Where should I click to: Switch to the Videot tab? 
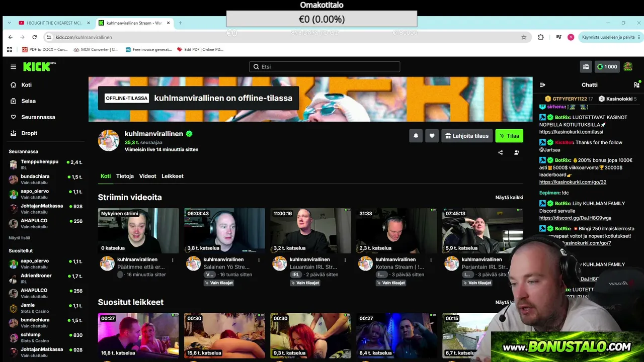click(x=147, y=176)
